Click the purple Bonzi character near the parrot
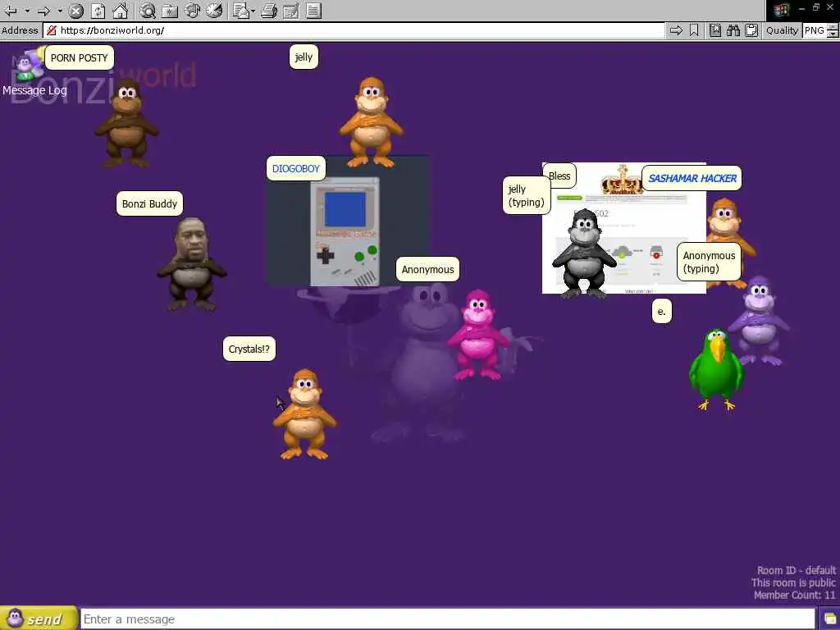This screenshot has height=630, width=840. 760,321
